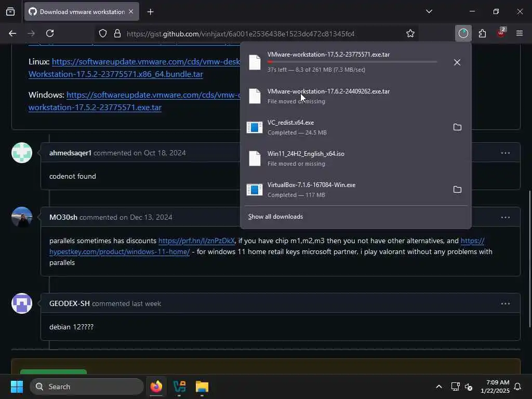Open muted volume tray icon
532x399 pixels.
click(469, 387)
